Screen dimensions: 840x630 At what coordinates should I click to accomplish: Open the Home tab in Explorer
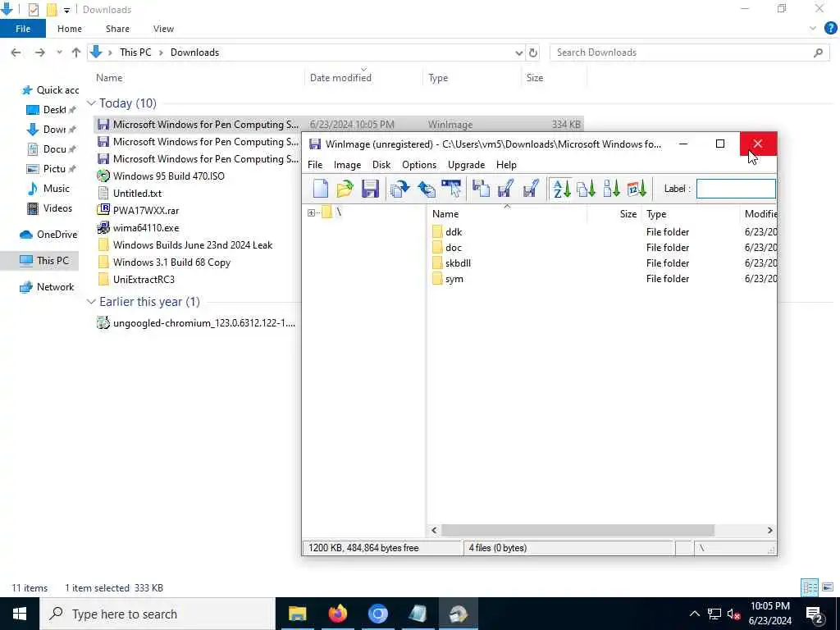(70, 29)
